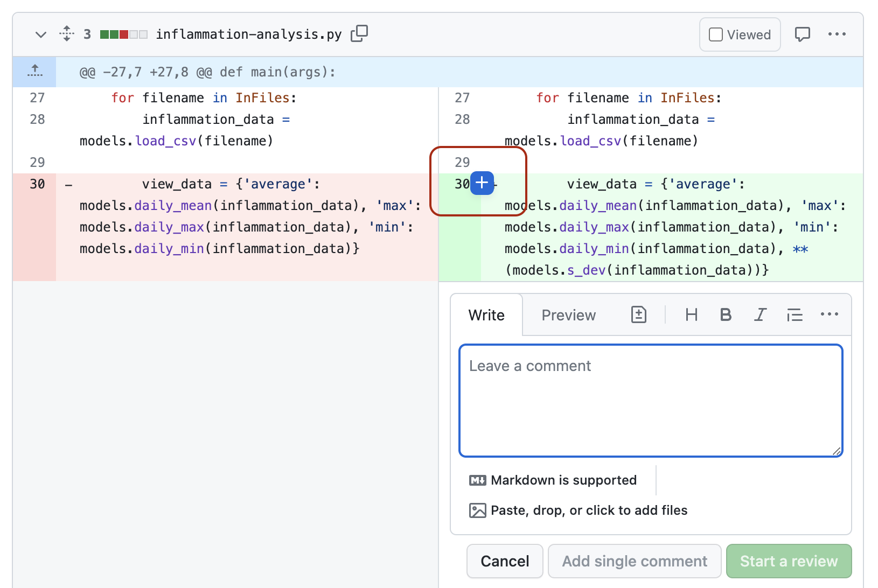Screen dimensions: 878x588
Task: Click the blue plus on line 30
Action: (x=482, y=183)
